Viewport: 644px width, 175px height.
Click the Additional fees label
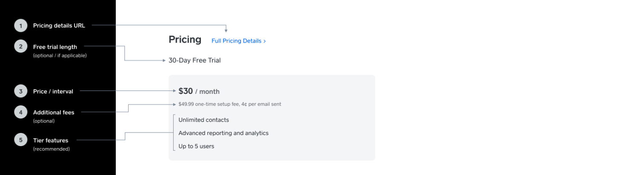(x=54, y=113)
